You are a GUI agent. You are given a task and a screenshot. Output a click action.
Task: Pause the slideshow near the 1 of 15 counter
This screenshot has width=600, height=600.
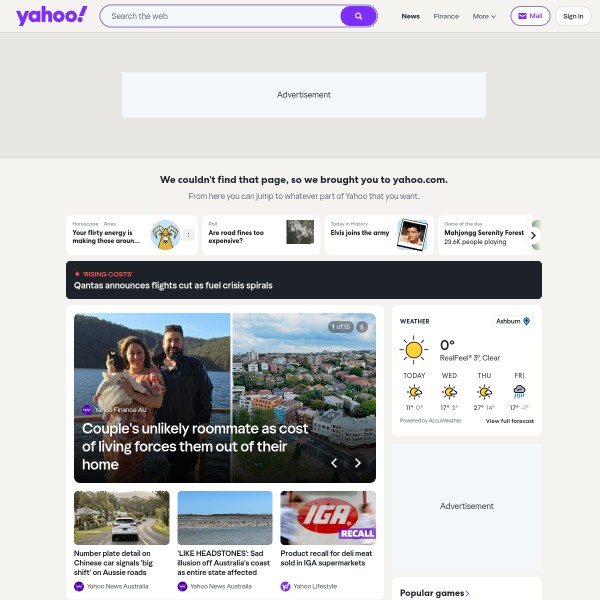click(x=362, y=327)
